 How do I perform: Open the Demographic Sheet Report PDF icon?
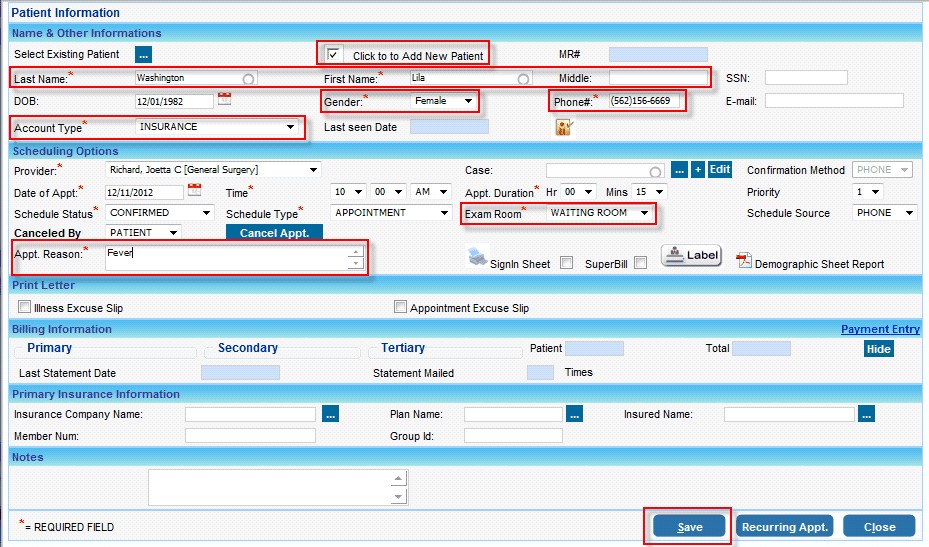(744, 262)
